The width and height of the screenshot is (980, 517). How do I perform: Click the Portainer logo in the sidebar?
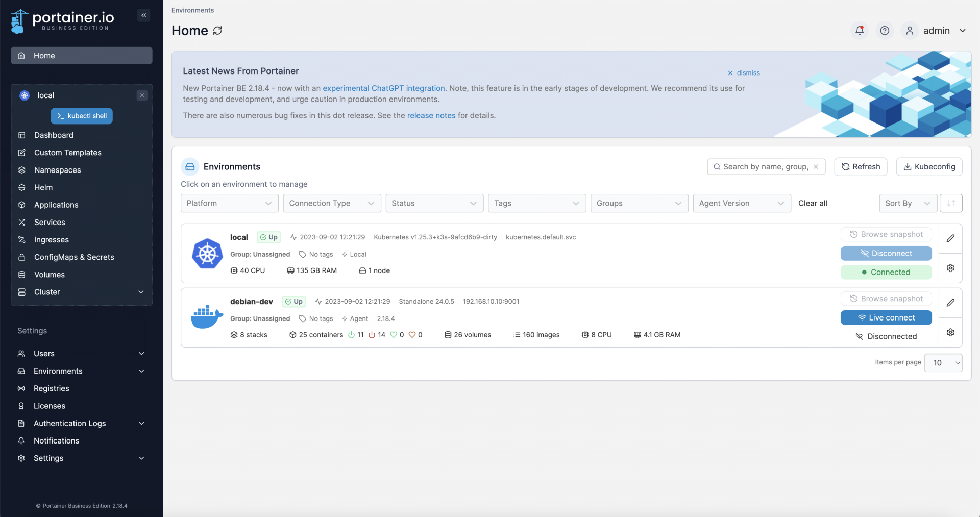(62, 21)
